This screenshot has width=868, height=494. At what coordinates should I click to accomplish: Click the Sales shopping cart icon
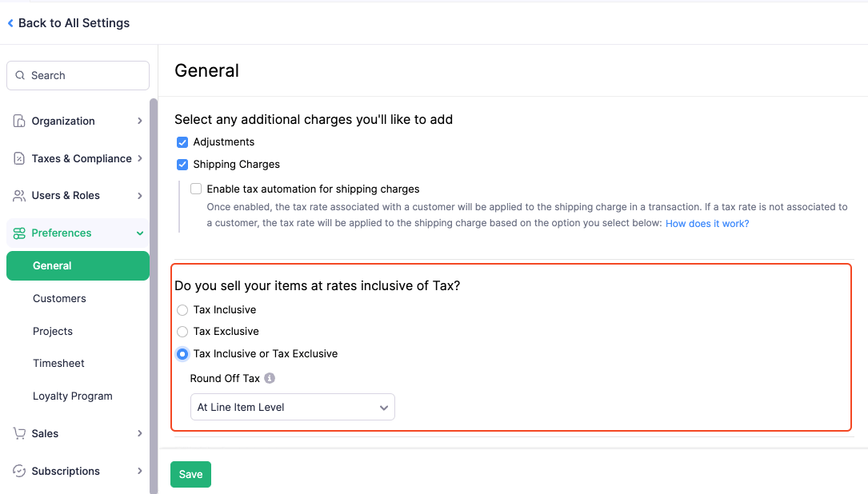[18, 433]
